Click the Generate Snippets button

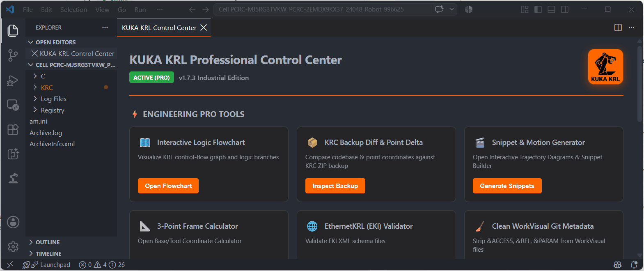507,186
